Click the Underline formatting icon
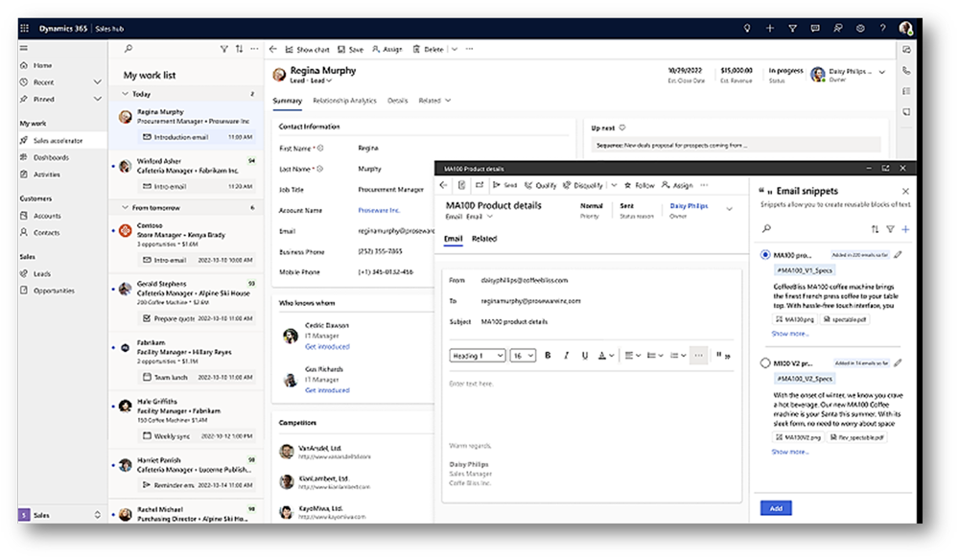This screenshot has width=959, height=560. coord(584,356)
